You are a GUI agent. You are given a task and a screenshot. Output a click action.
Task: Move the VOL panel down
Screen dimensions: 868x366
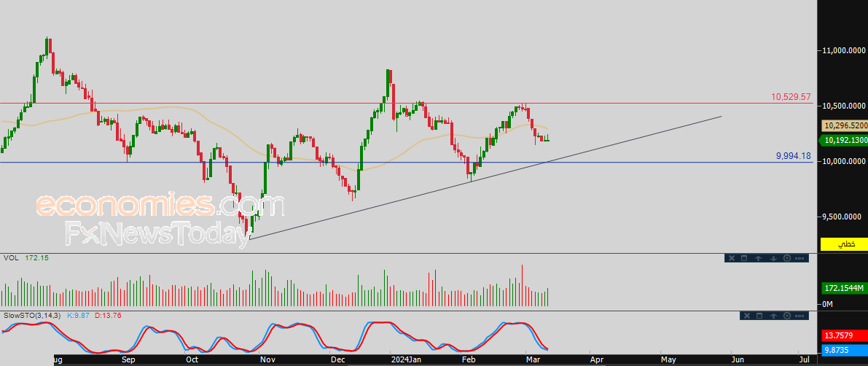point(773,258)
